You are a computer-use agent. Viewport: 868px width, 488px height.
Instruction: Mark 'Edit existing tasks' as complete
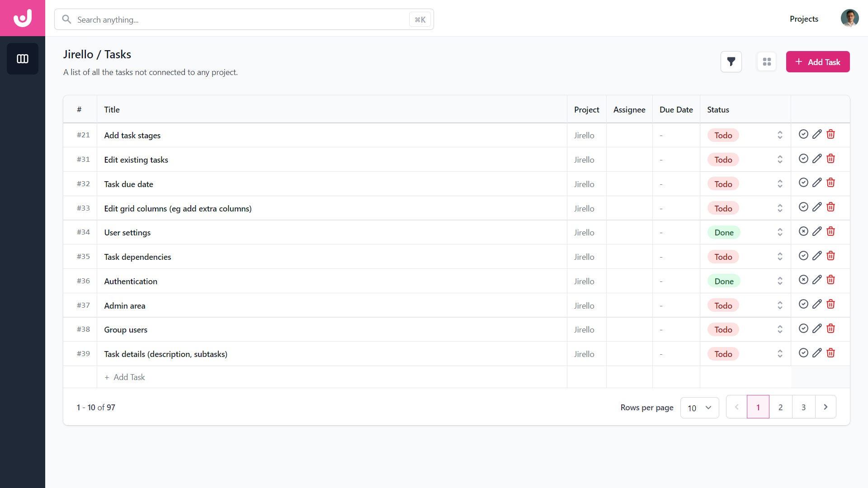tap(803, 159)
